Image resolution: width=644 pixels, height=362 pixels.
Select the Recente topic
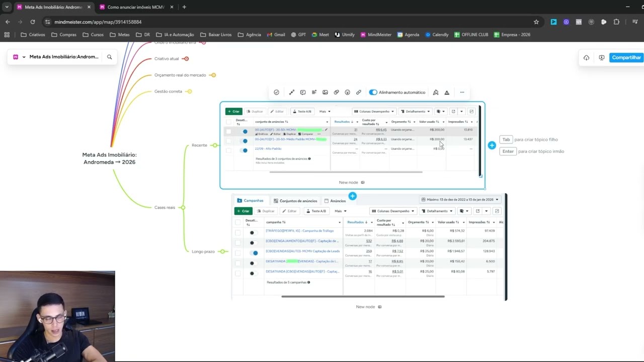199,145
